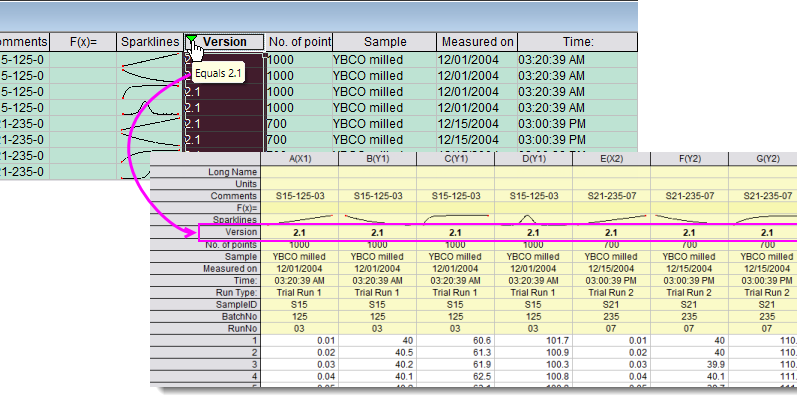Select column B(Y1) header
The height and width of the screenshot is (396, 797).
[x=377, y=159]
